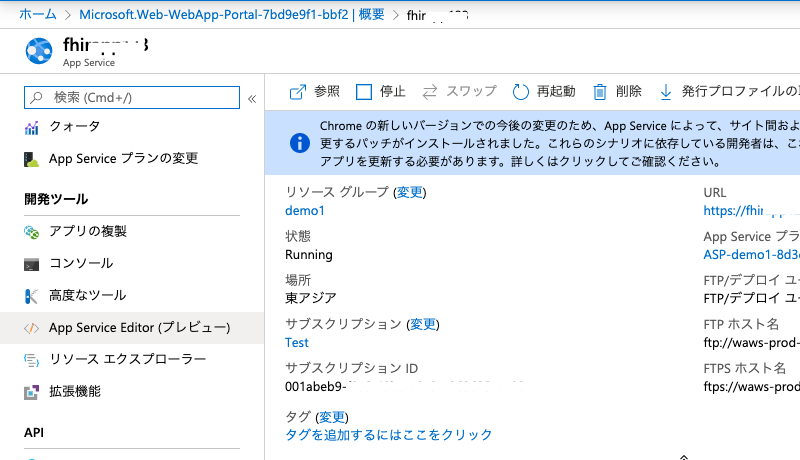The height and width of the screenshot is (460, 800).
Task: Select subscription ID 001abeb9 value
Action: [316, 387]
